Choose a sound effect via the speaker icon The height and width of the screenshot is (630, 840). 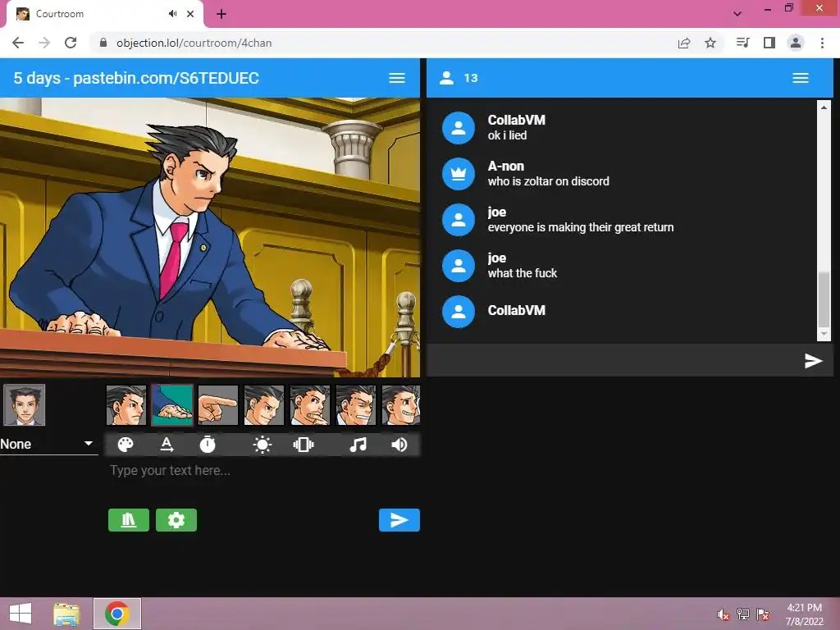(399, 445)
